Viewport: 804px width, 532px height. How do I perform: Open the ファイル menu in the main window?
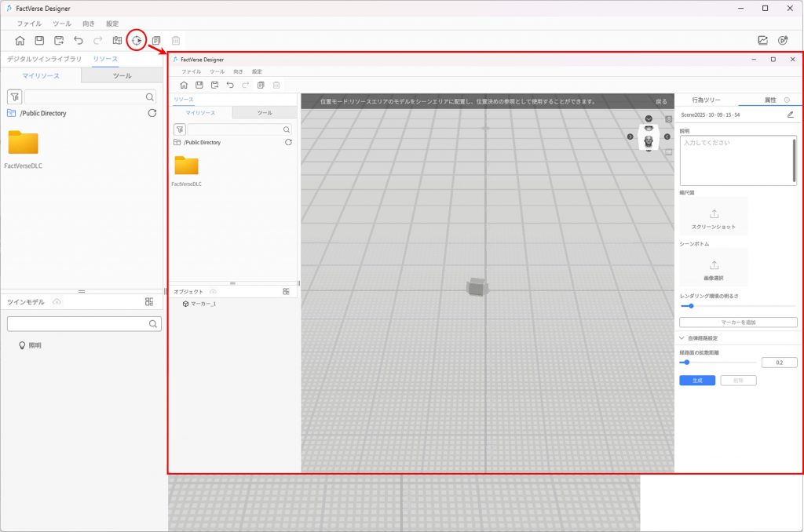click(x=29, y=24)
